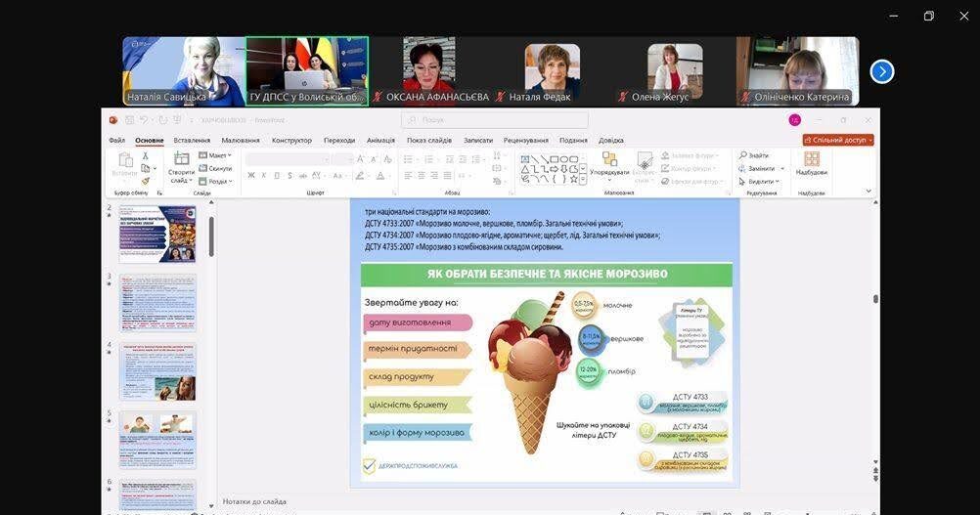Open the Select (Виділити) dropdown
This screenshot has width=980, height=515.
pyautogui.click(x=759, y=181)
